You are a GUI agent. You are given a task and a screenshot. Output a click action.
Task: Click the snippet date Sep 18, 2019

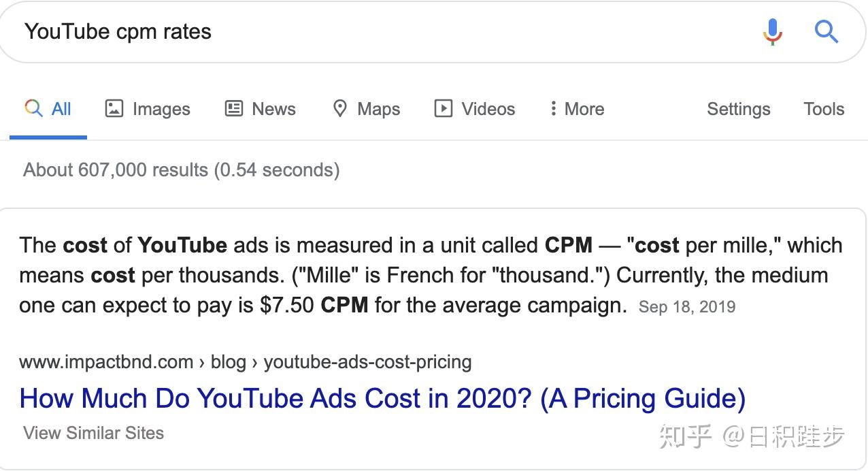tap(687, 307)
